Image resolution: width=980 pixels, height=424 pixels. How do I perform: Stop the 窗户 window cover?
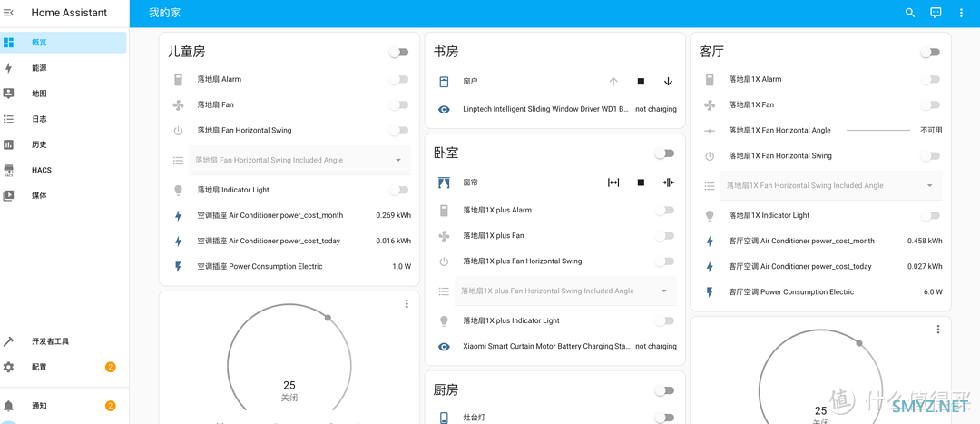pyautogui.click(x=641, y=82)
